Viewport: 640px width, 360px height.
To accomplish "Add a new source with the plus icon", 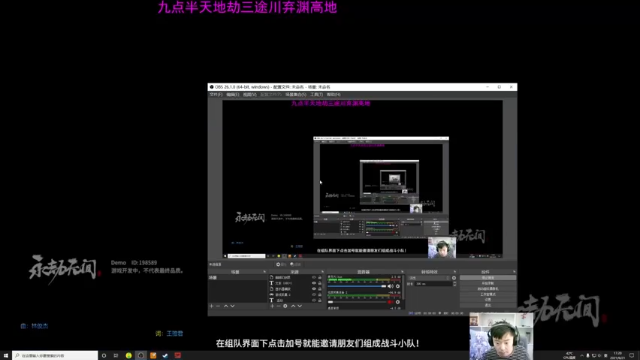I will coord(272,306).
